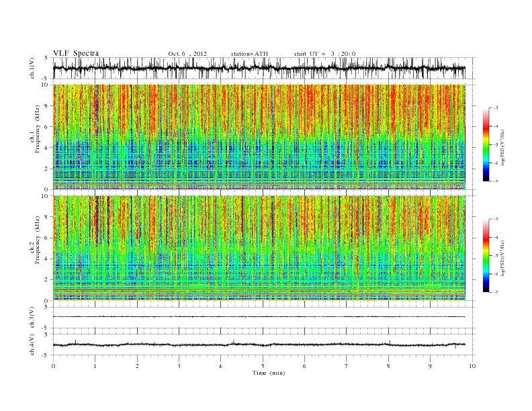
Task: Click inside the ch.1 voltage waveform panel
Action: click(263, 68)
